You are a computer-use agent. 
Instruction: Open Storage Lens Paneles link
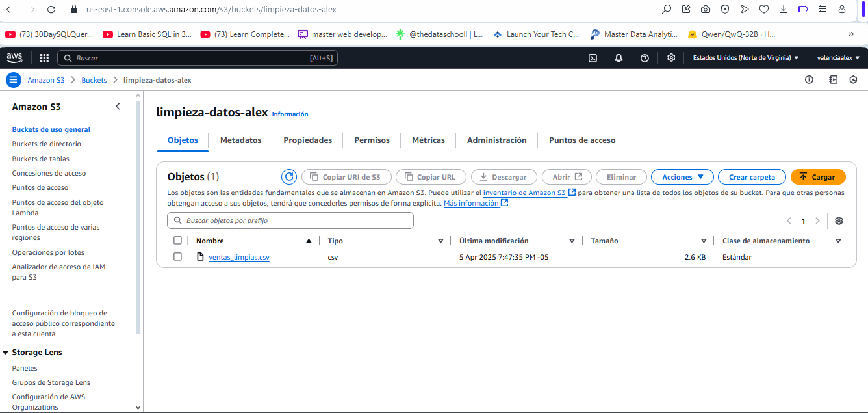tap(25, 368)
